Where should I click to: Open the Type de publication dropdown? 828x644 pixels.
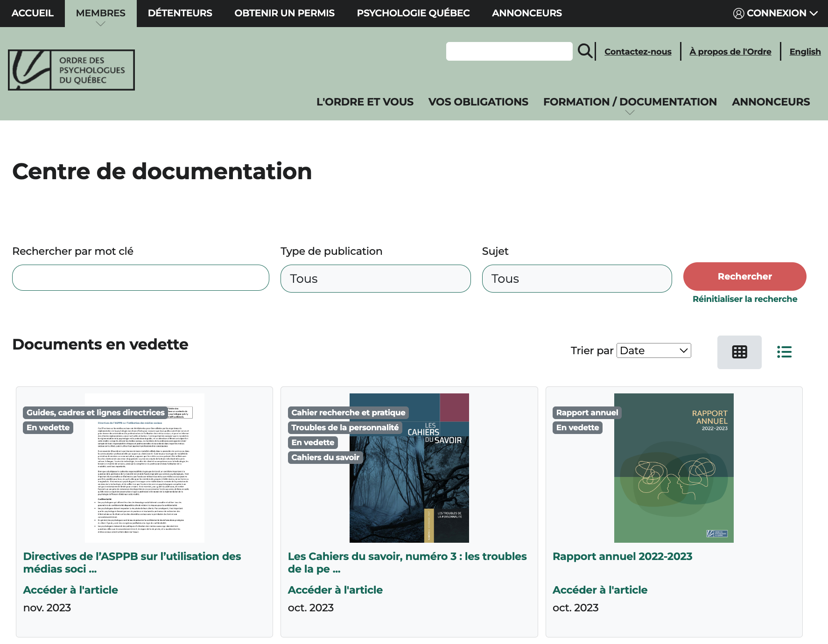tap(375, 278)
